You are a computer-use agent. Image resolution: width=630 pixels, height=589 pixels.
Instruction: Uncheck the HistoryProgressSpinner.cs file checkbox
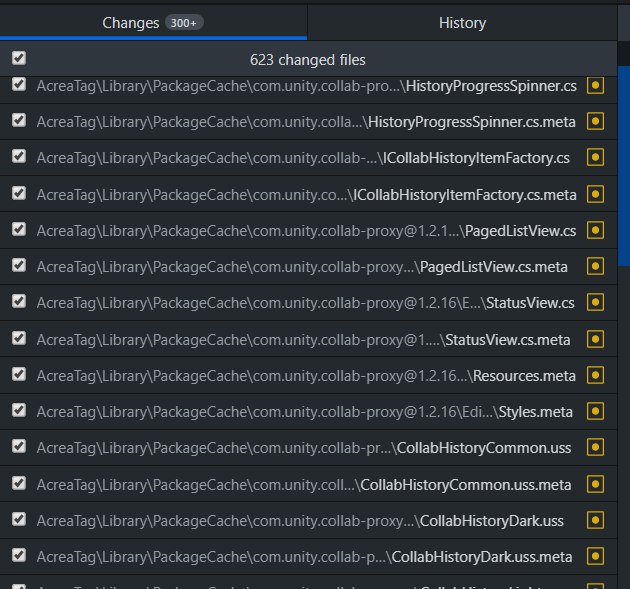click(x=19, y=84)
